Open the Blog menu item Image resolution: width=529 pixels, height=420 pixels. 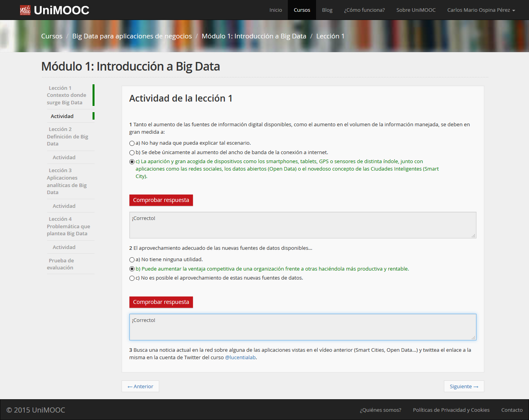(327, 10)
